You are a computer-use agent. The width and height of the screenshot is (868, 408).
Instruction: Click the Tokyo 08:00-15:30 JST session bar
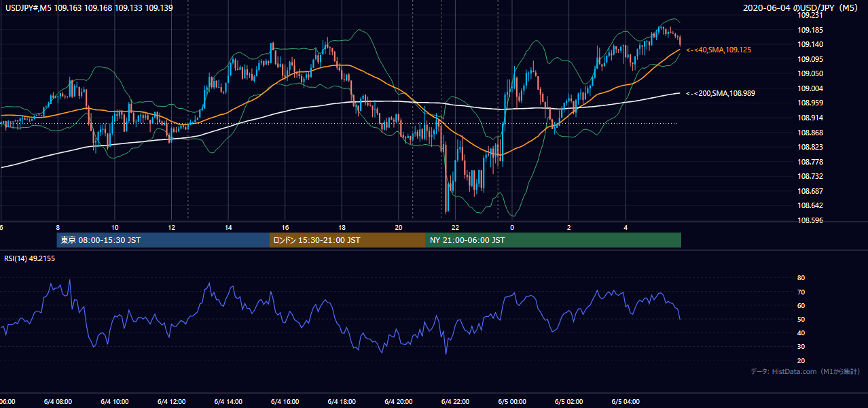click(x=164, y=240)
